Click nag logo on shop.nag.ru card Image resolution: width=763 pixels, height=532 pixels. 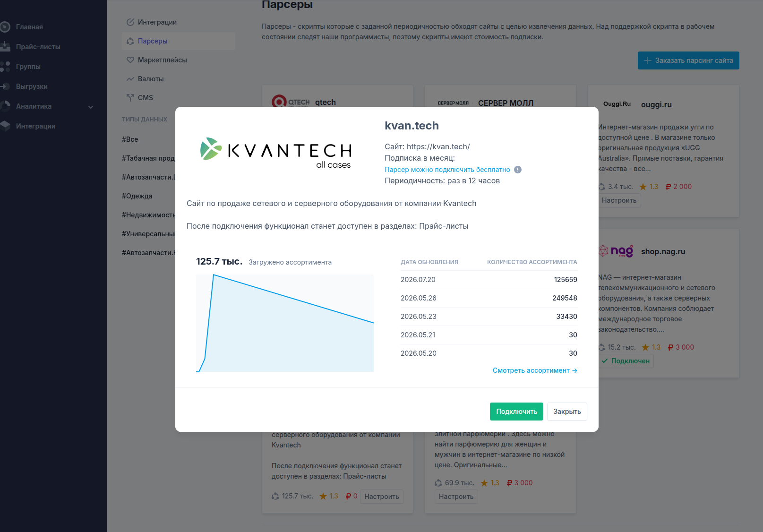[616, 251]
